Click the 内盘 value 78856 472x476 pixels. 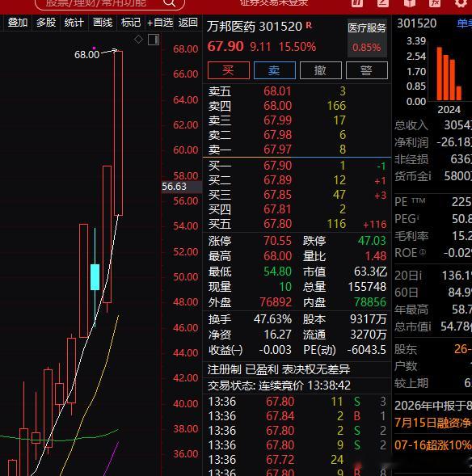click(370, 302)
